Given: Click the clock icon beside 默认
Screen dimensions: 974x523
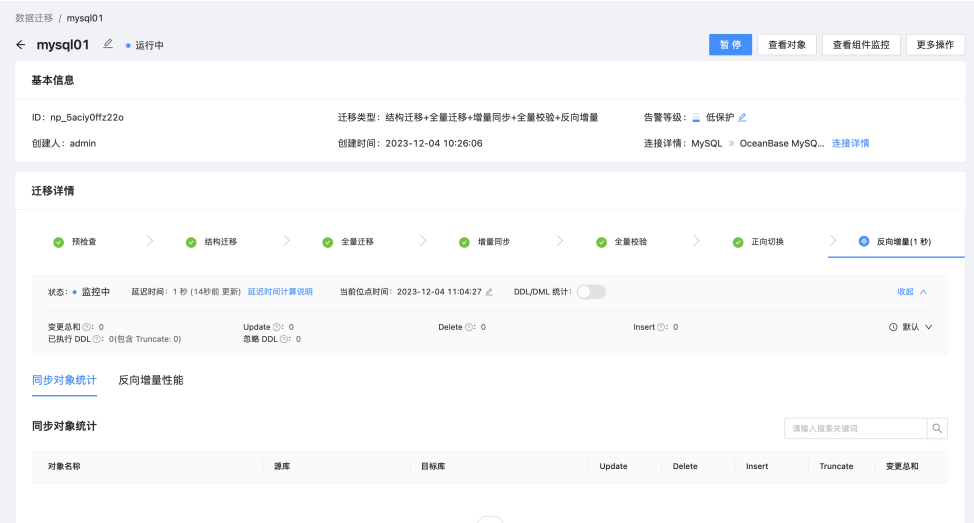Looking at the screenshot, I should click(893, 327).
